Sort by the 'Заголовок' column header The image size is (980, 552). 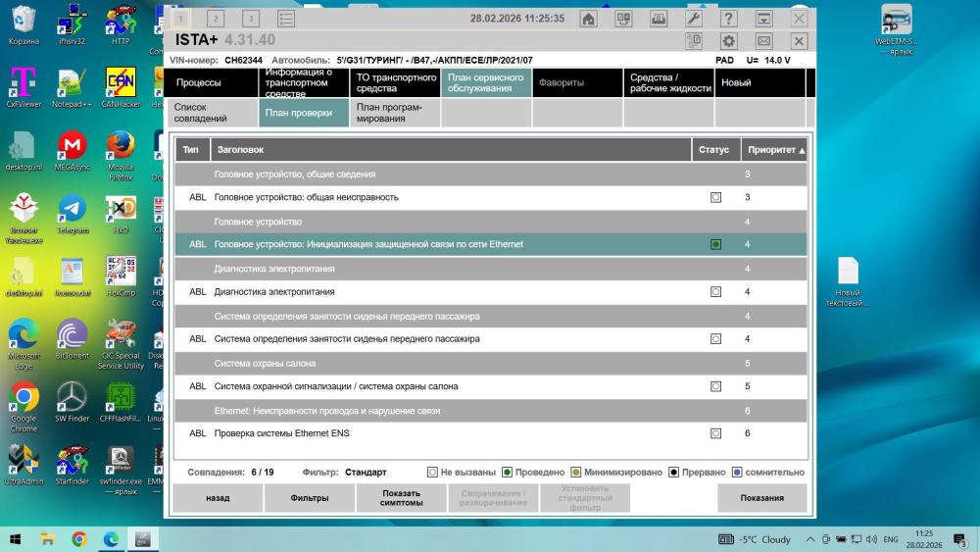pyautogui.click(x=450, y=150)
